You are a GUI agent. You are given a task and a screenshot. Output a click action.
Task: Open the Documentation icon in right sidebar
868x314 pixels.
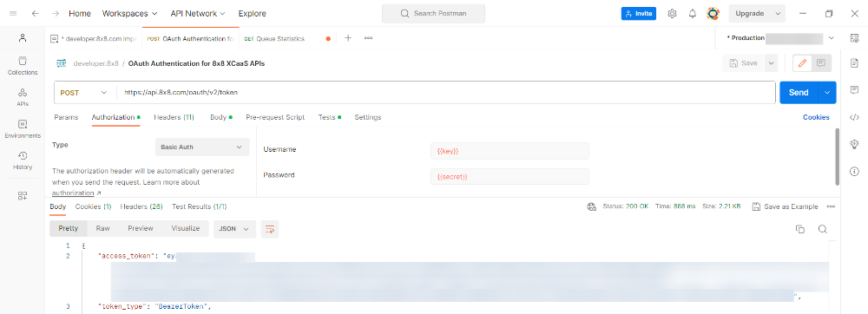854,63
